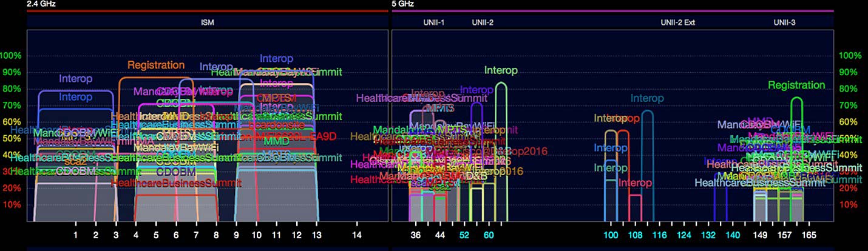Select channel 132 on the 5 GHz axis

(x=708, y=234)
